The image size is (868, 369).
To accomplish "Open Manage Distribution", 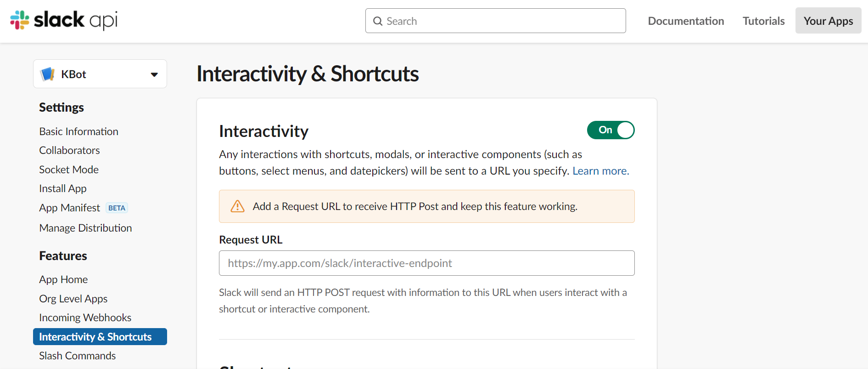I will coord(85,228).
